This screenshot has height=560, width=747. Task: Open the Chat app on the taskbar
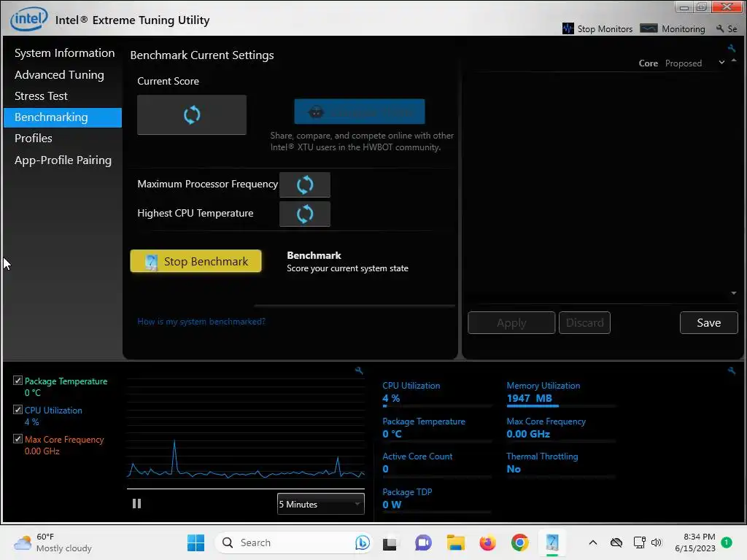[423, 542]
